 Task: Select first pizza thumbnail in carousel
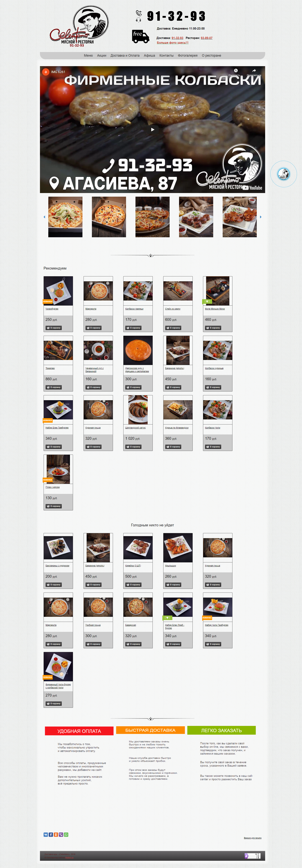tap(65, 217)
